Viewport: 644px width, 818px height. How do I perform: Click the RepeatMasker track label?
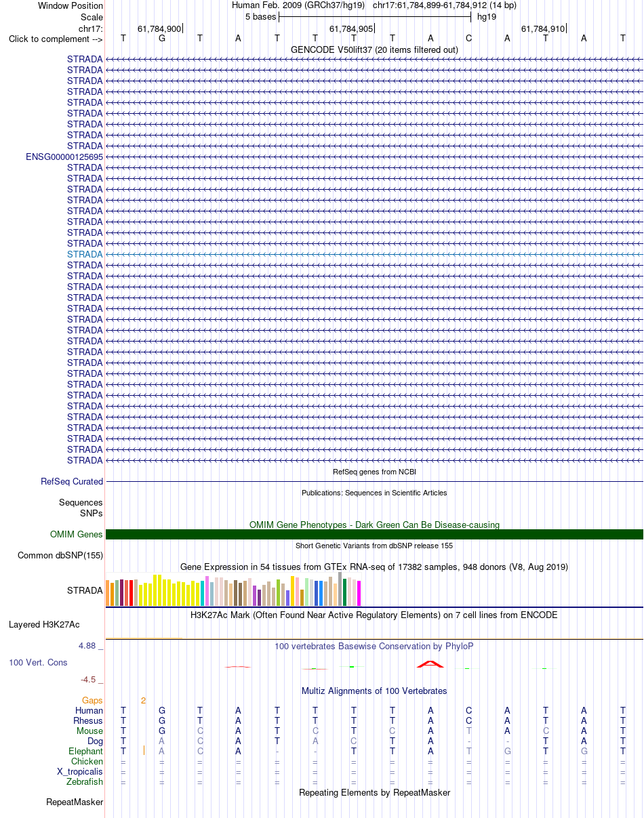[x=75, y=802]
